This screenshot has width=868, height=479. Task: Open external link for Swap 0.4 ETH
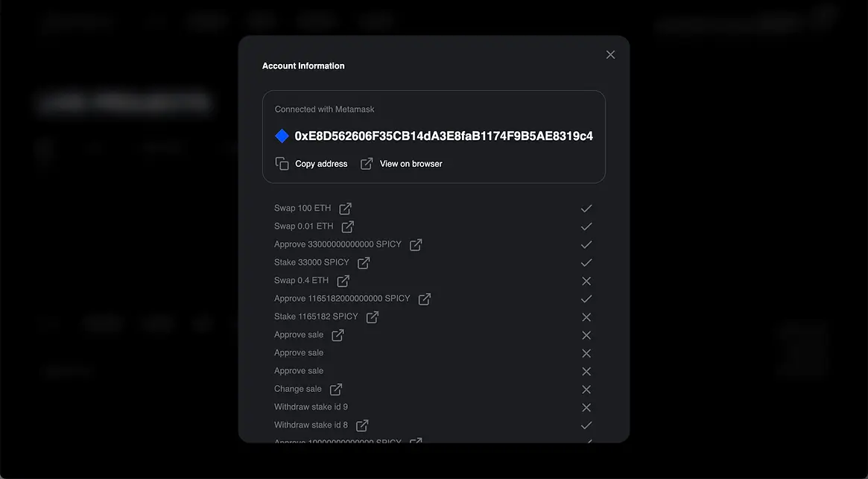343,281
